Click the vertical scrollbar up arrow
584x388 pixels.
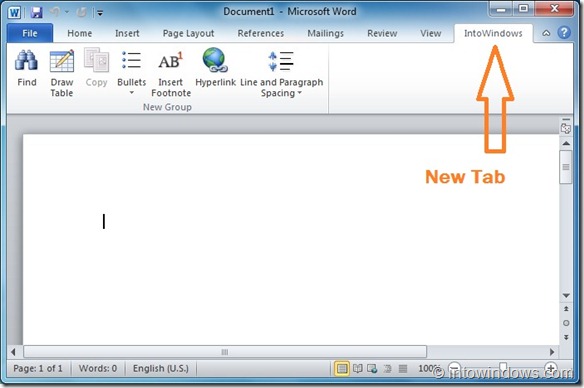coord(566,143)
